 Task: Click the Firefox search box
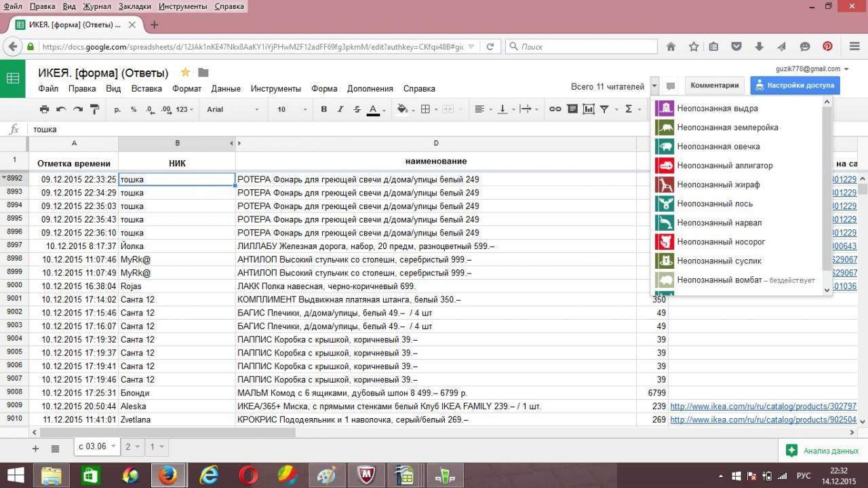(x=581, y=47)
